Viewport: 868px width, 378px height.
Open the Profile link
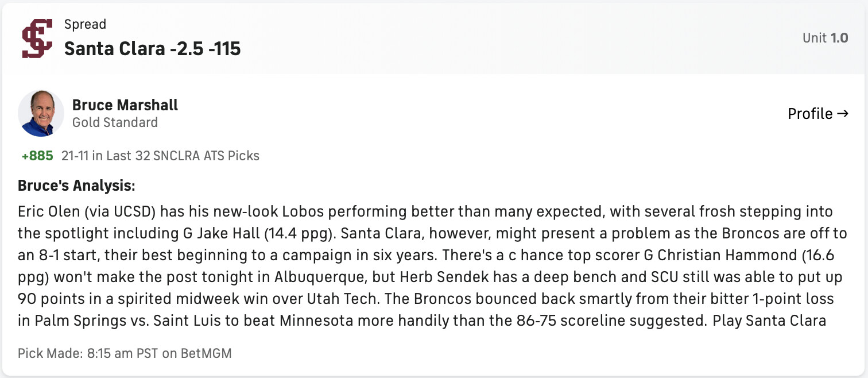tap(810, 114)
